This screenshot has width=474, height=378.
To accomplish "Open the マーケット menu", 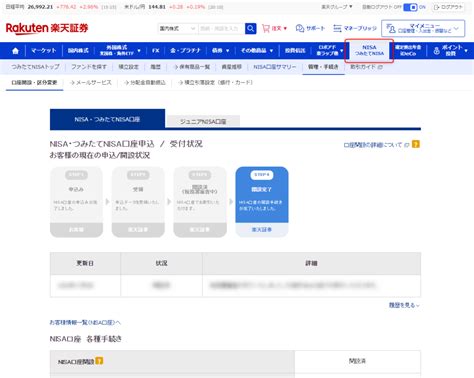I will [x=44, y=51].
